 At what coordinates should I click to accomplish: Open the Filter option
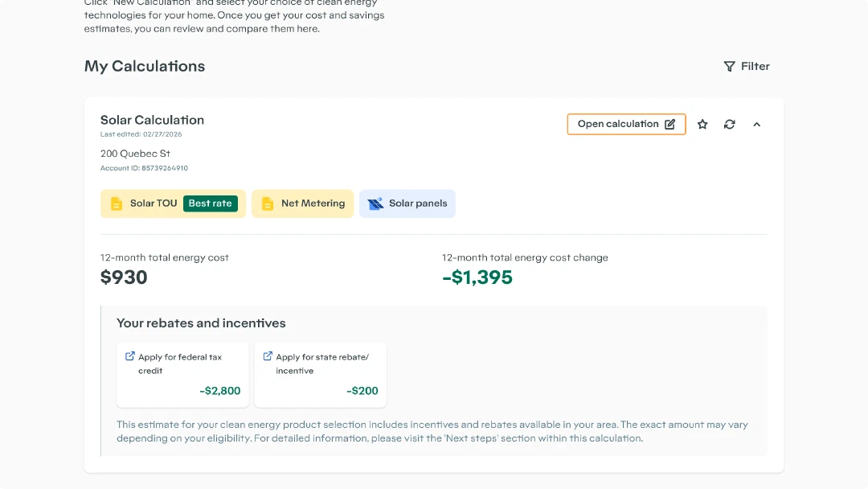pyautogui.click(x=746, y=67)
